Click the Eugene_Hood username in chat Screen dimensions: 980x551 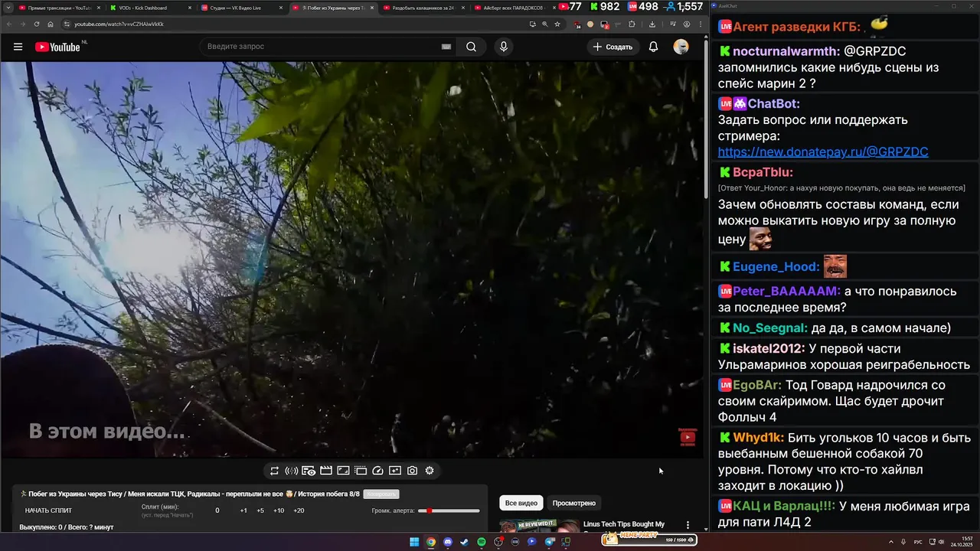776,266
